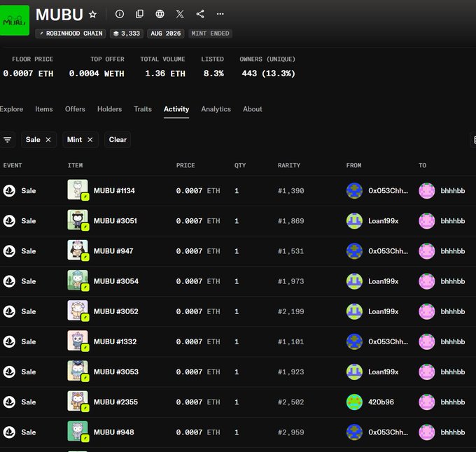Switch to the Holders tab
This screenshot has height=452, width=476.
pyautogui.click(x=110, y=109)
